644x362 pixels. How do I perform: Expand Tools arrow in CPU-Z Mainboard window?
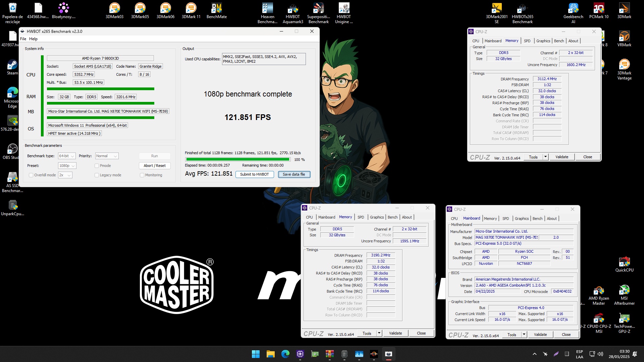pyautogui.click(x=524, y=335)
